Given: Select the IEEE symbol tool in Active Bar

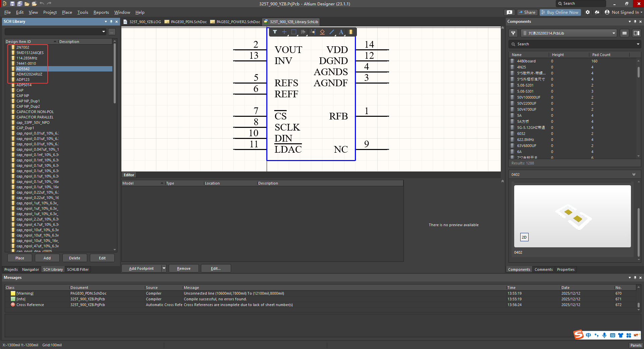Looking at the screenshot, I should tap(322, 32).
